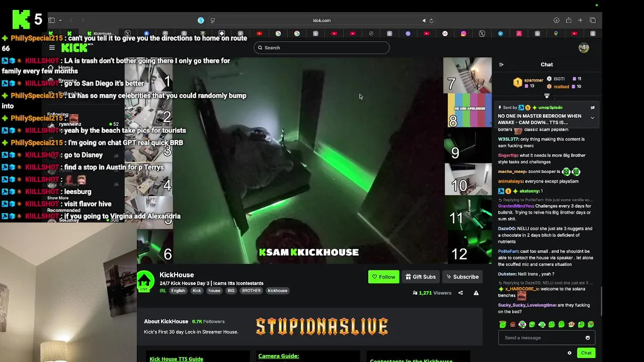Viewport: 644px width, 362px height.
Task: Click the last quick emote below chat
Action: pos(591,325)
